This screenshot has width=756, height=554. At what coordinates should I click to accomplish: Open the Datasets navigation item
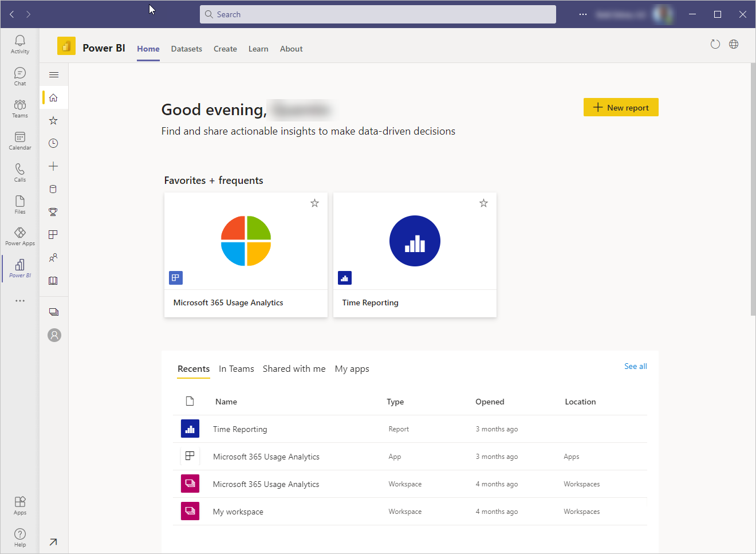186,49
